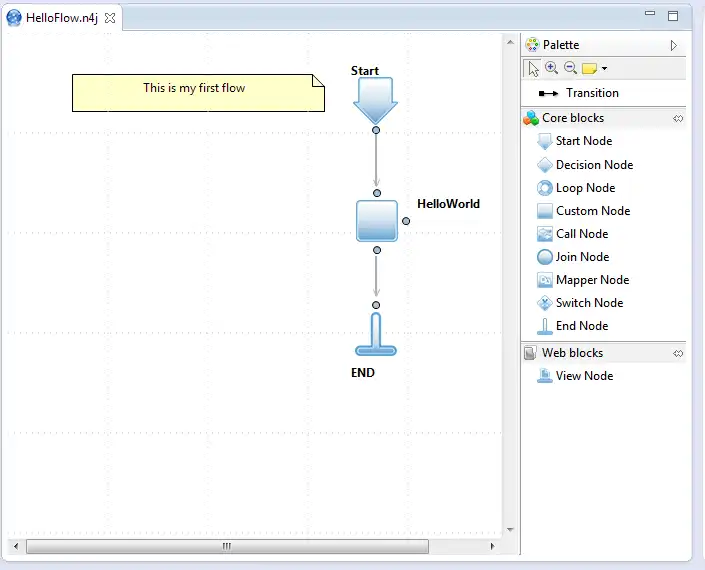Click the Palette header icon
This screenshot has width=705, height=570.
(x=532, y=45)
